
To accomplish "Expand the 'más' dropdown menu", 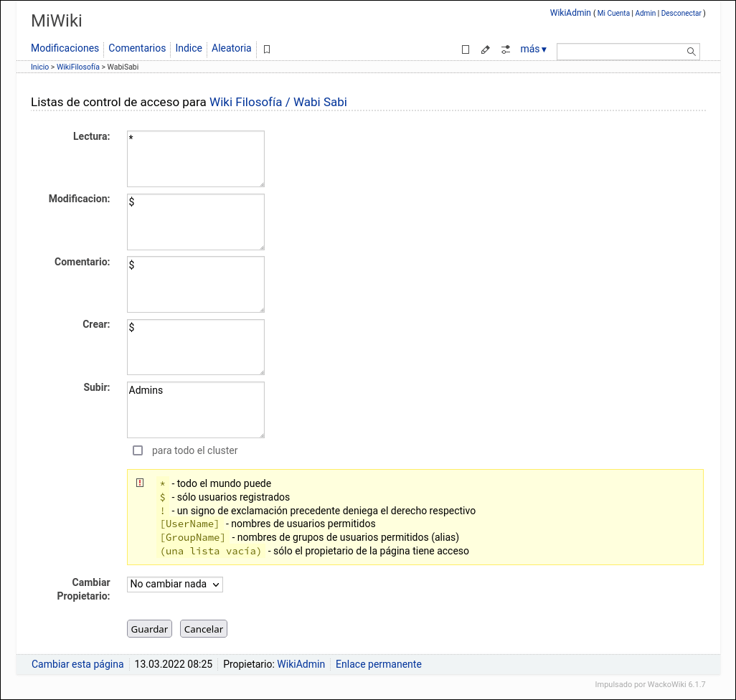I will tap(533, 49).
